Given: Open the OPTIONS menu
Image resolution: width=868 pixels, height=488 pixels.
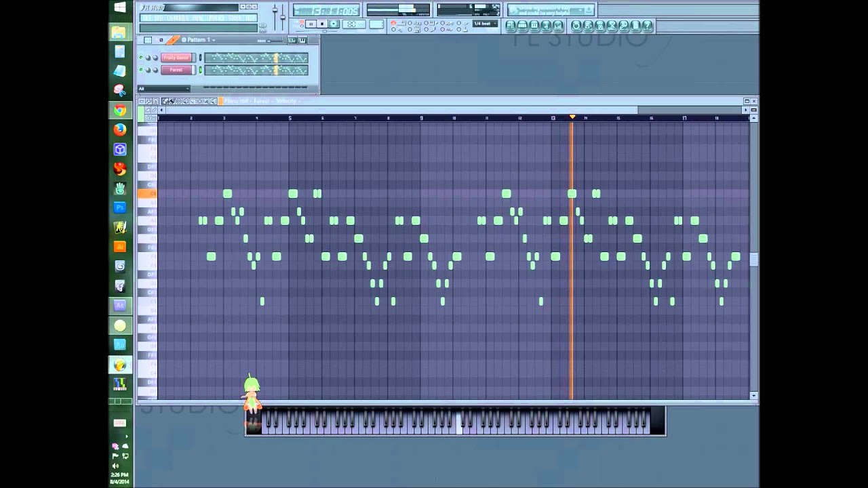Looking at the screenshot, I should [216, 18].
